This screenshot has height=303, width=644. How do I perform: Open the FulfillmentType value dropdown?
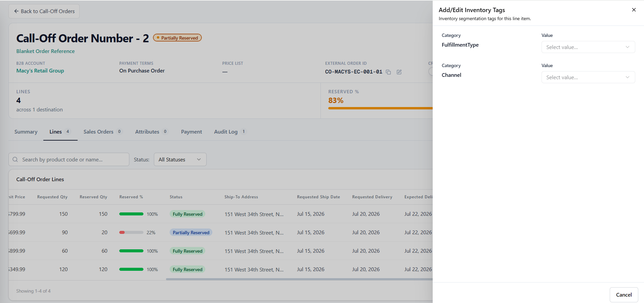(x=588, y=47)
